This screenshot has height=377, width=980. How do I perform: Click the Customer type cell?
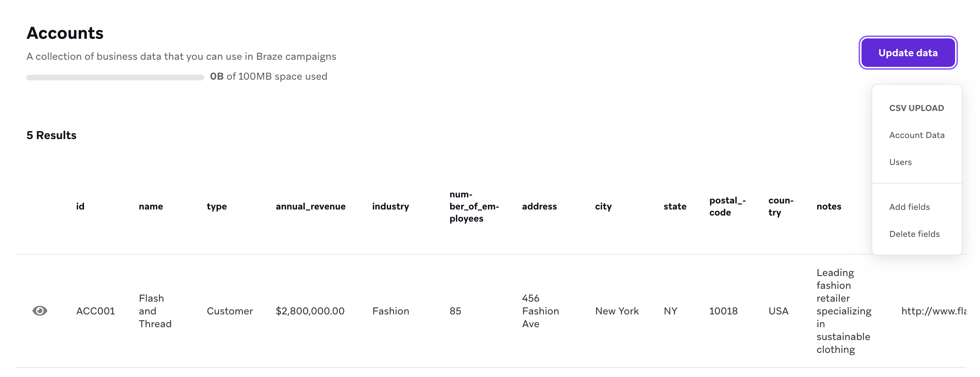pyautogui.click(x=230, y=311)
